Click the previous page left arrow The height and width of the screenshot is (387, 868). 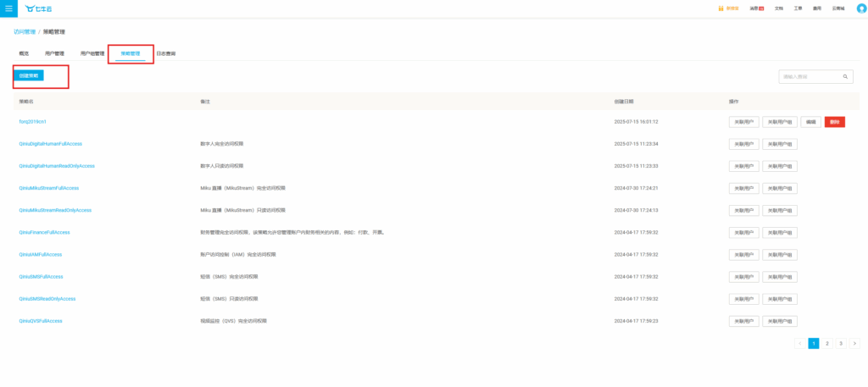[800, 343]
